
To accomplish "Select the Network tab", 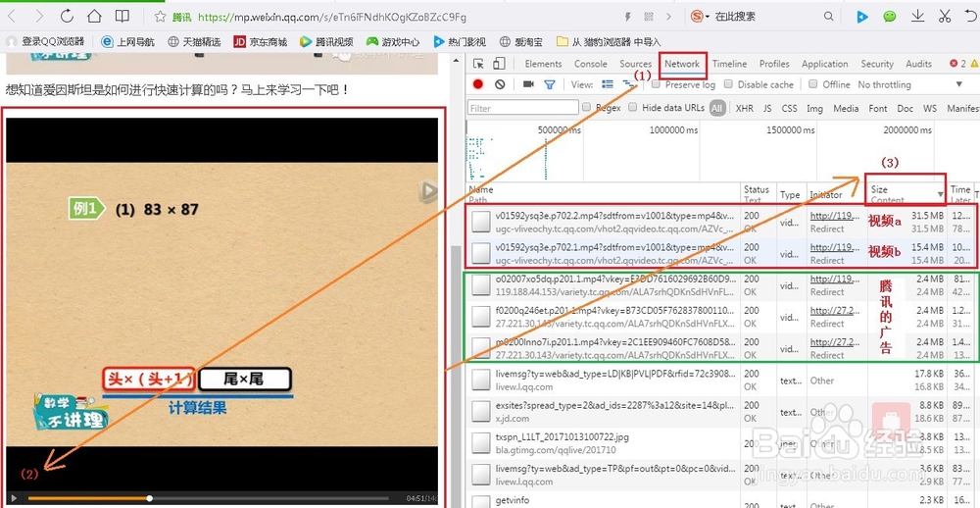I will click(682, 64).
